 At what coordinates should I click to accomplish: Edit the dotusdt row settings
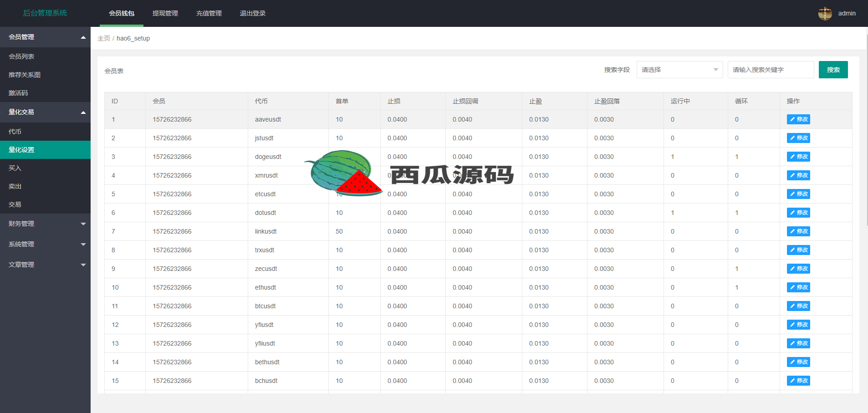point(798,213)
